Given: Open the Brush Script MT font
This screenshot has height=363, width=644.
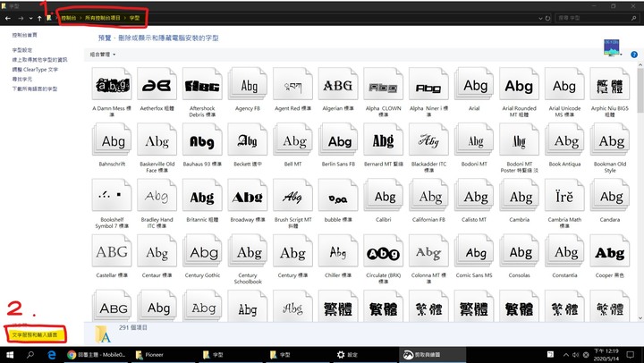Looking at the screenshot, I should coord(292,196).
